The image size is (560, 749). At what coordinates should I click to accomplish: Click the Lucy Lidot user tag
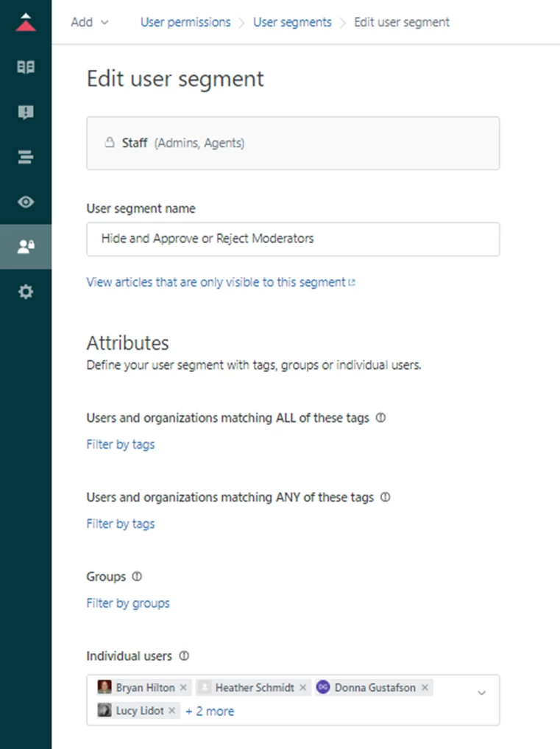click(138, 710)
